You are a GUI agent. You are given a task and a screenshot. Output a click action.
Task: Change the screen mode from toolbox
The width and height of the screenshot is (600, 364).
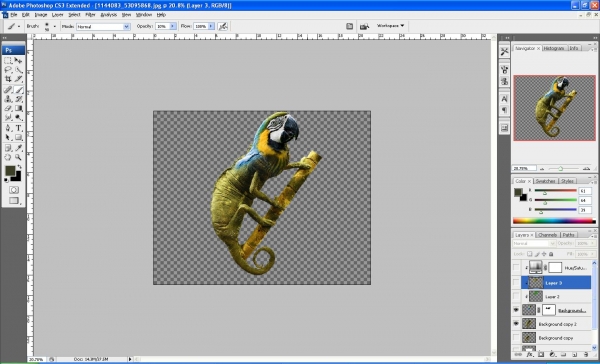tap(14, 200)
